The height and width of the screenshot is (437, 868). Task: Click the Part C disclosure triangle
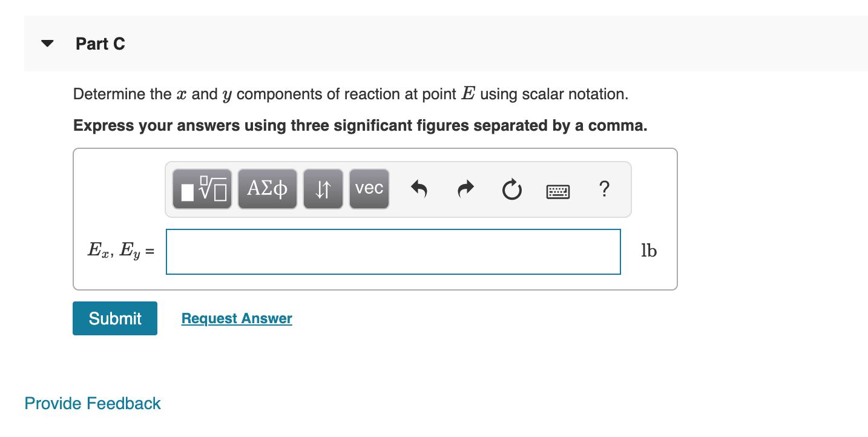47,43
